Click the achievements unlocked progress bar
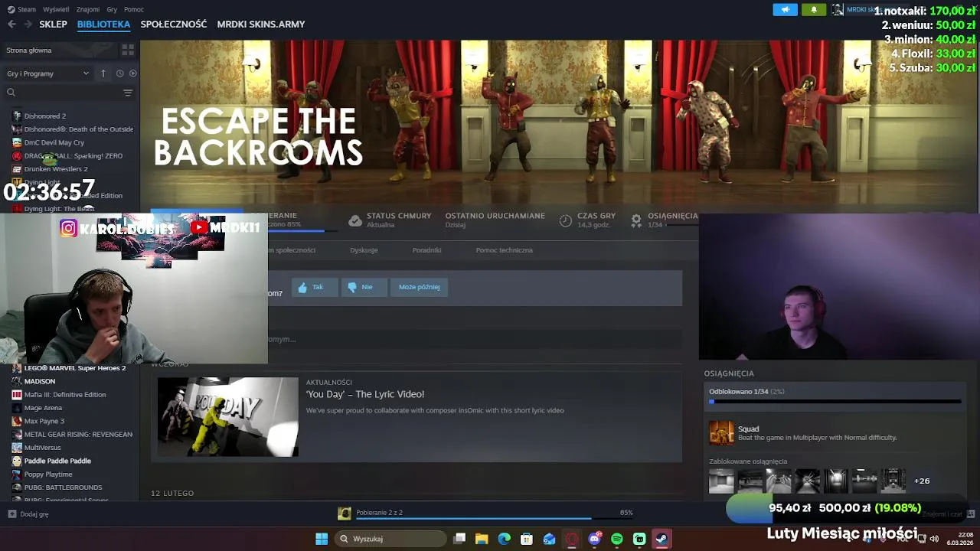 click(835, 401)
